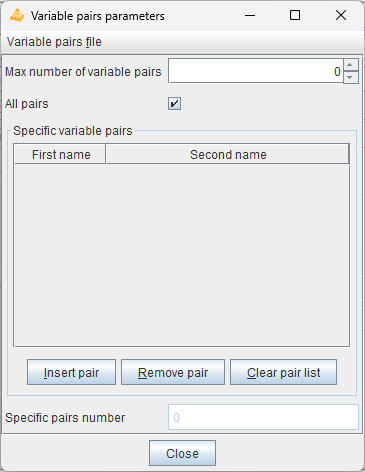Viewport: 365px width, 472px height.
Task: Click the Clear pair list button
Action: pyautogui.click(x=283, y=372)
